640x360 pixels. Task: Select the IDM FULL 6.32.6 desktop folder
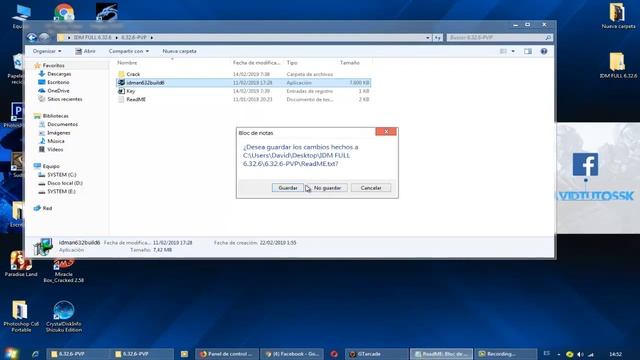(x=618, y=65)
